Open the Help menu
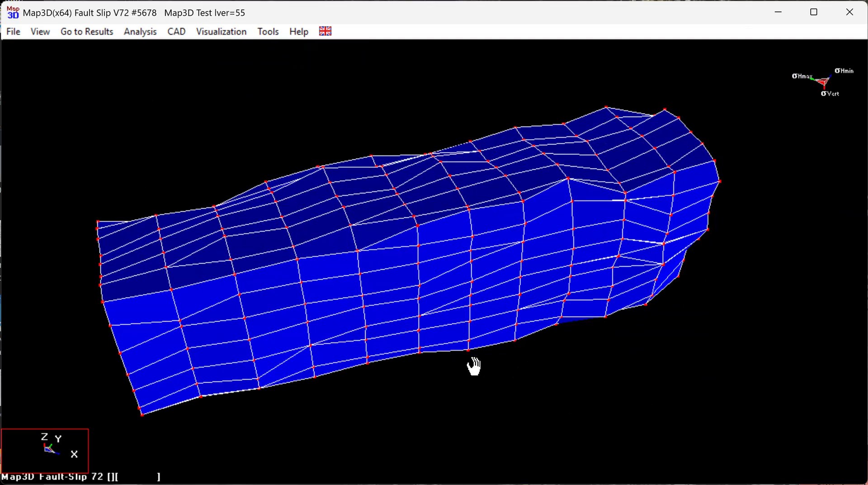 click(298, 32)
